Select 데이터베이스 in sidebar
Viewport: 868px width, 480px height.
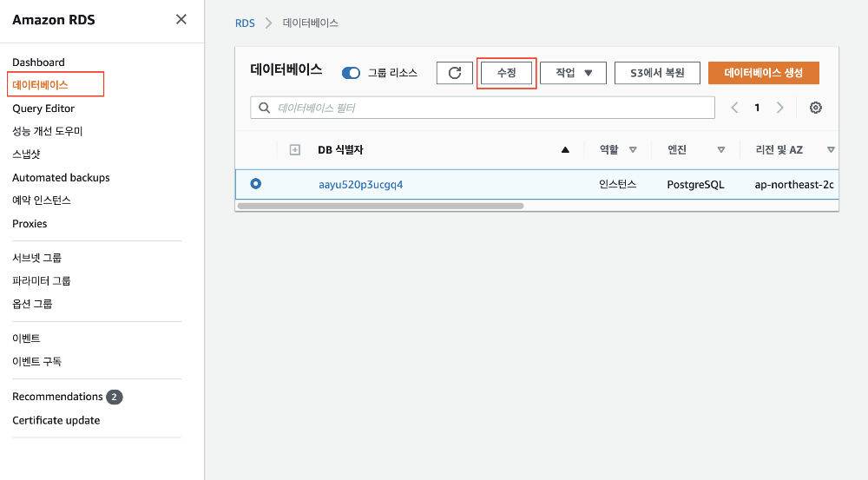click(x=40, y=85)
